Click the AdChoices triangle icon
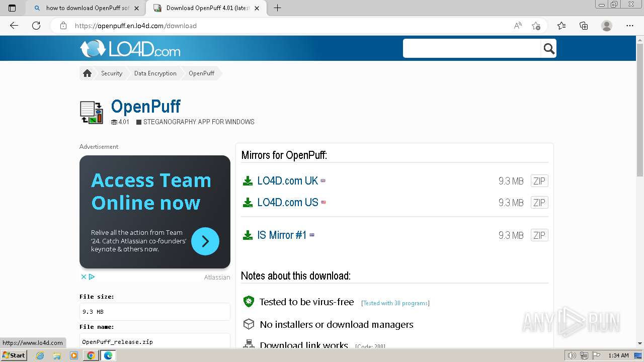Image resolution: width=644 pixels, height=362 pixels. 92,277
